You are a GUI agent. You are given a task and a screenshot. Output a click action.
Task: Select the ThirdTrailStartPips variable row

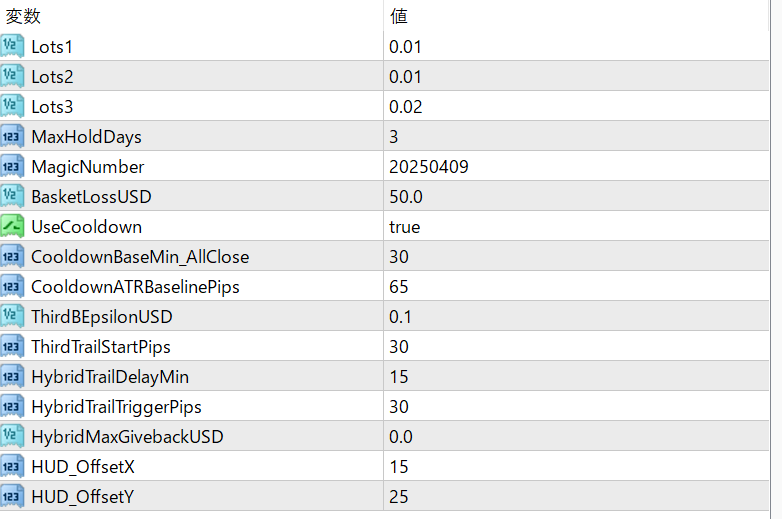101,347
